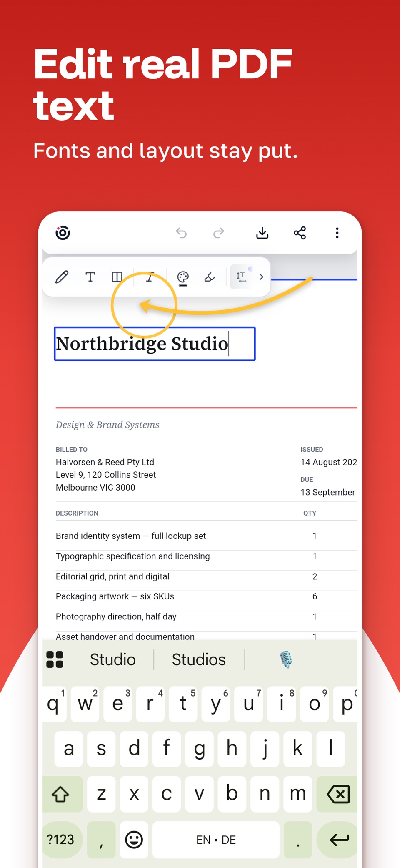Viewport: 400px width, 868px height.
Task: Expand more tools with the right chevron
Action: (x=261, y=277)
